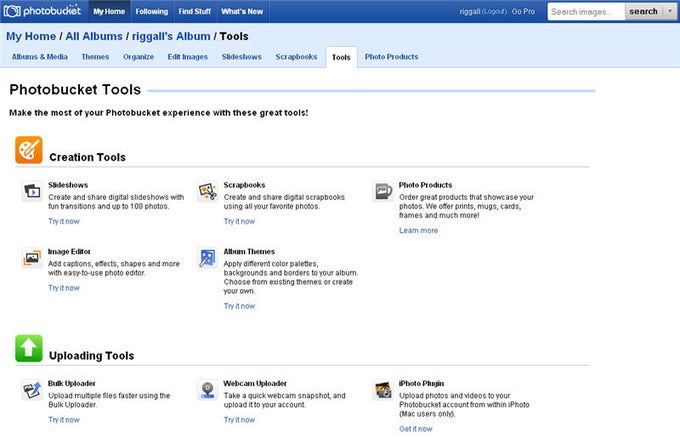This screenshot has height=438, width=680.
Task: Open the Following menu item
Action: click(152, 11)
